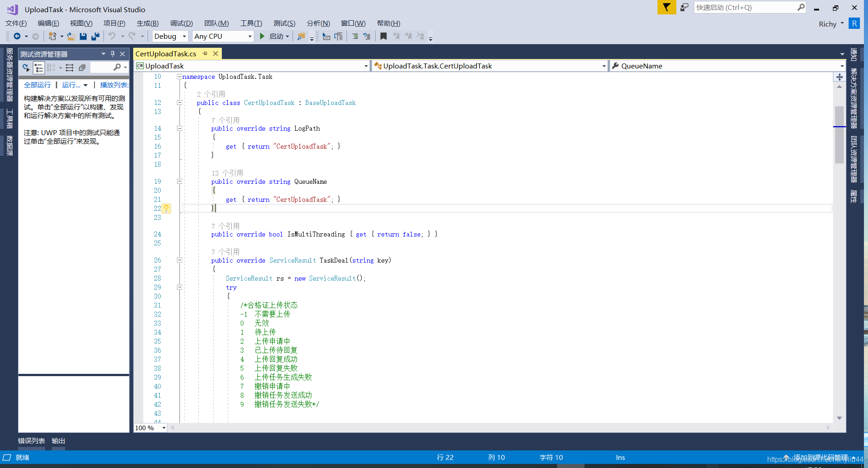Click the playlist lines icon in Test Explorer
The image size is (868, 468).
(x=70, y=68)
